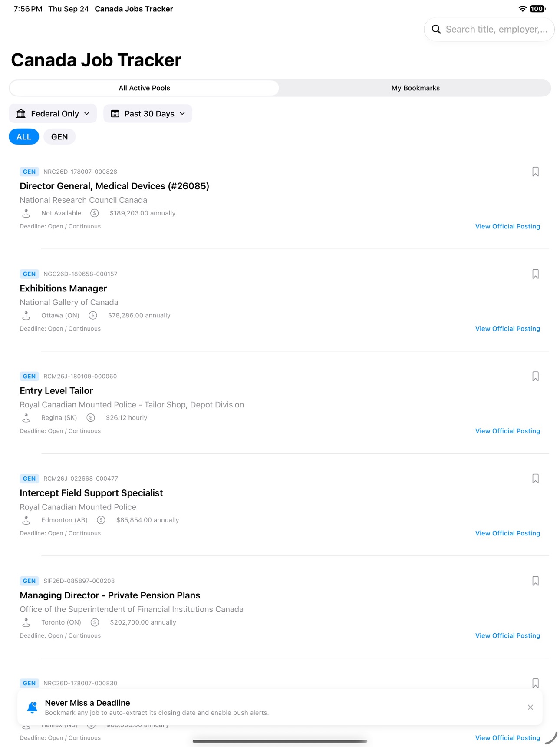Screen dimensions: 560x747
Task: Dismiss the Never Miss a Deadline banner
Action: (x=530, y=707)
